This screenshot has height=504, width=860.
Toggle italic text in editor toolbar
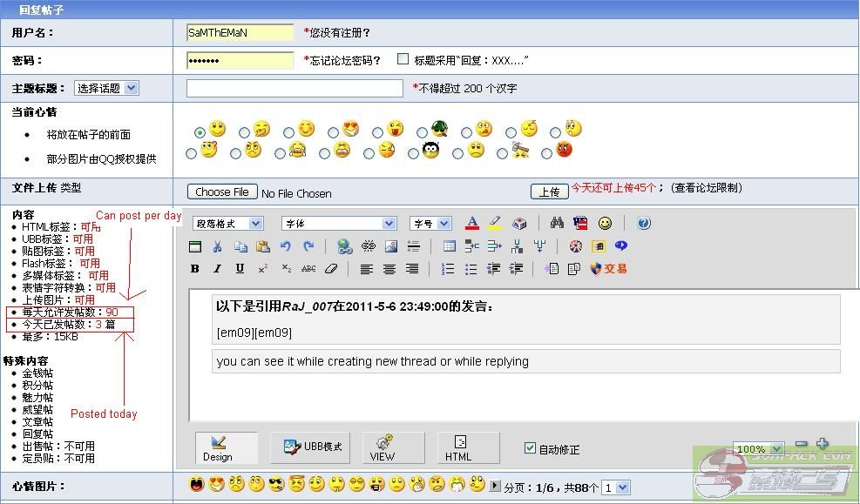(x=217, y=269)
